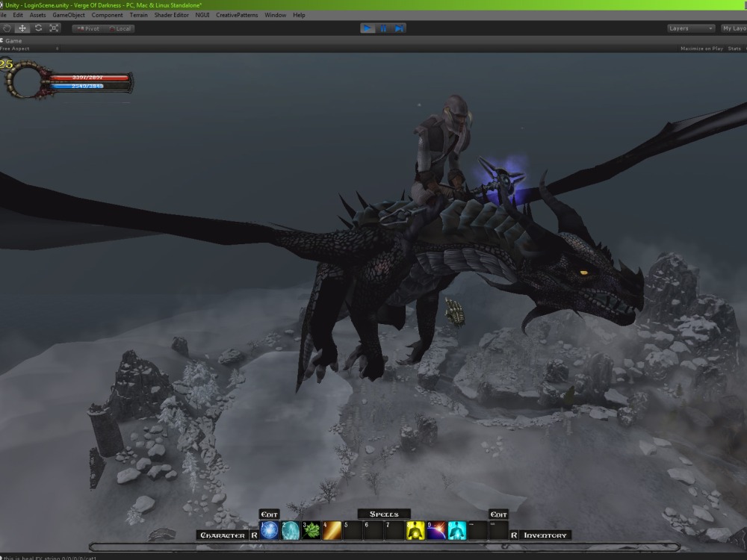This screenshot has width=747, height=560.
Task: Select the Hand tool in Unity toolbar
Action: pyautogui.click(x=7, y=28)
